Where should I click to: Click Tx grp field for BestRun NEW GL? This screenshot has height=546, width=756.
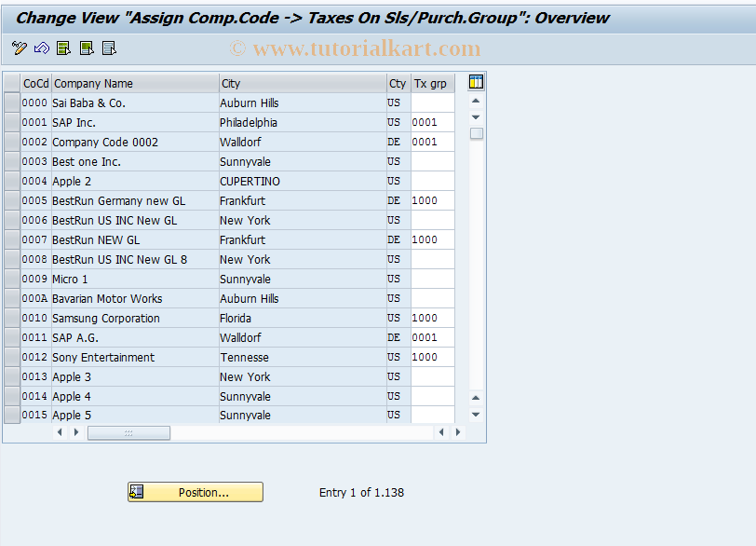click(433, 239)
